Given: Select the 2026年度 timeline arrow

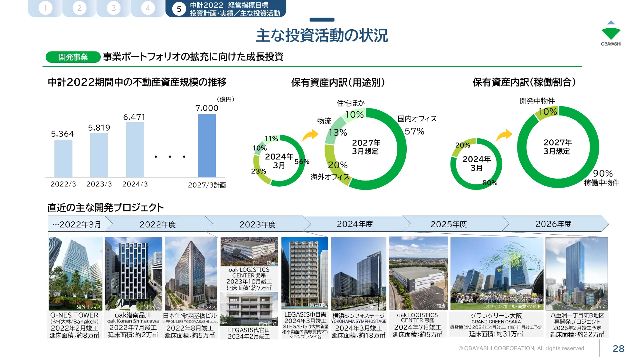Looking at the screenshot, I should (x=553, y=224).
